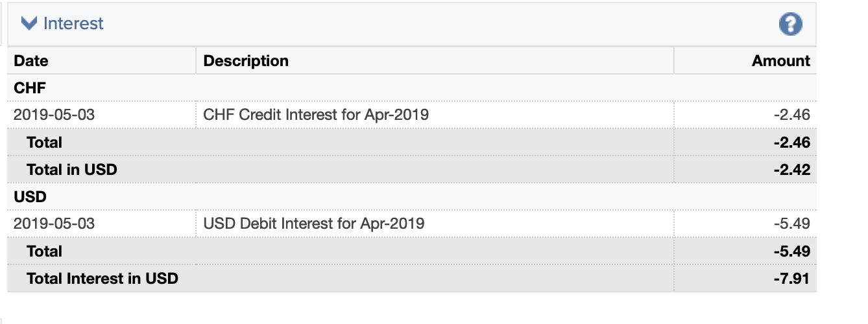This screenshot has width=868, height=324.
Task: Select the Total Interest in USD label
Action: click(x=102, y=279)
